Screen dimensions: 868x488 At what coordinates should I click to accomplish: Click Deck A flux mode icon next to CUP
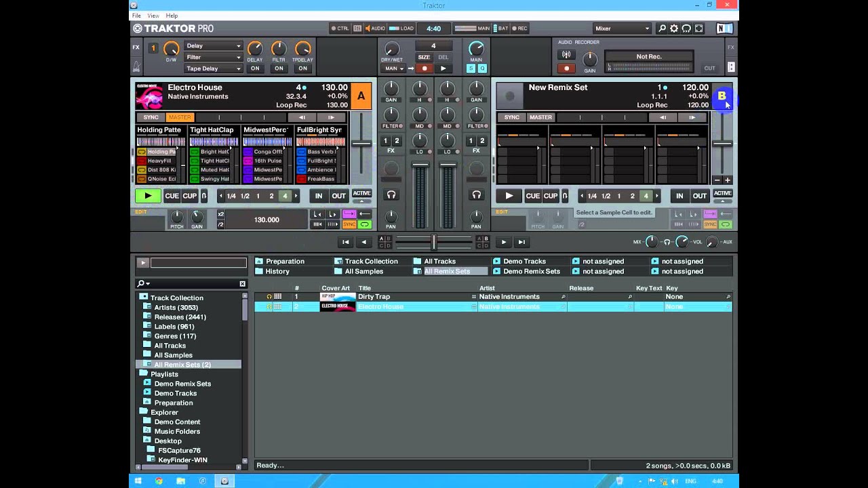(203, 196)
